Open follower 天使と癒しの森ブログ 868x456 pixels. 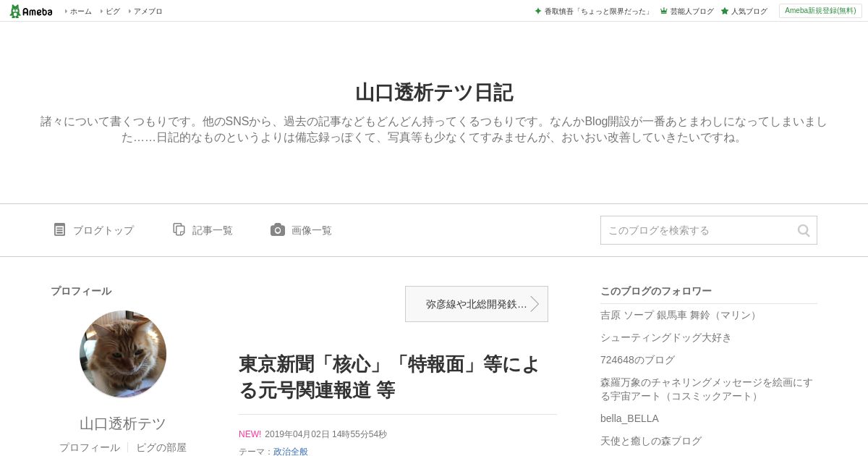click(651, 441)
